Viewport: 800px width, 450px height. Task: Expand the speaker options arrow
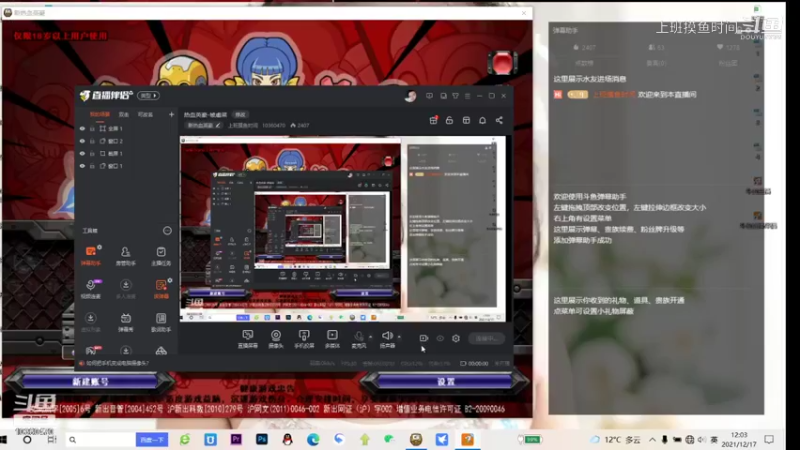click(x=399, y=337)
